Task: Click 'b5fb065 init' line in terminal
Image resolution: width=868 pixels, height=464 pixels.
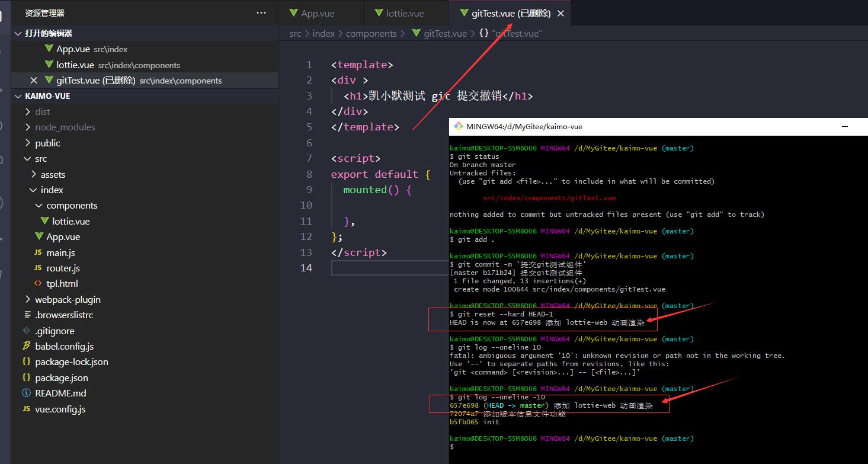Action: point(475,422)
